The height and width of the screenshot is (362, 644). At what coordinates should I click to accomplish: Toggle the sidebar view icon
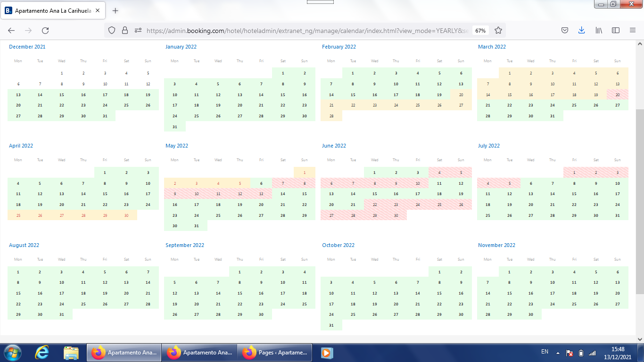(615, 30)
